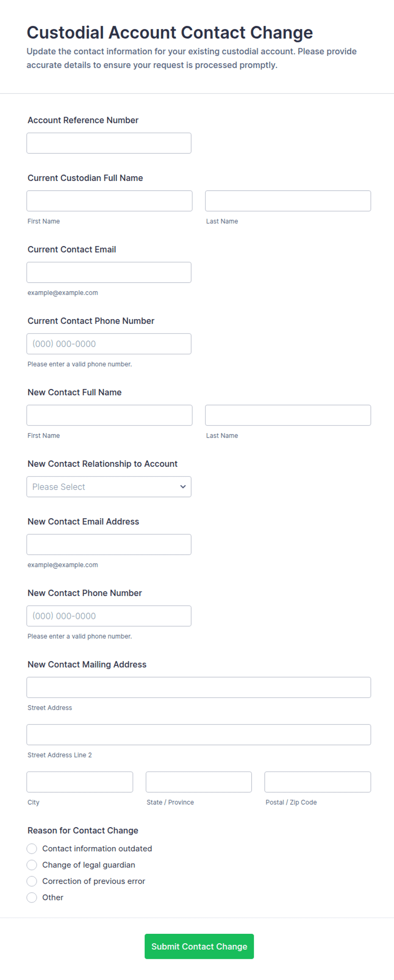Viewport: 394px width, 980px height.
Task: Click the Street Address Line 2 field
Action: [x=199, y=735]
